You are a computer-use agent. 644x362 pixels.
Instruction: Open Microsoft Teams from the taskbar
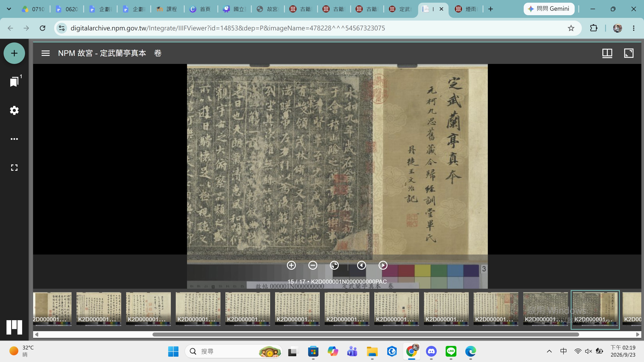352,351
